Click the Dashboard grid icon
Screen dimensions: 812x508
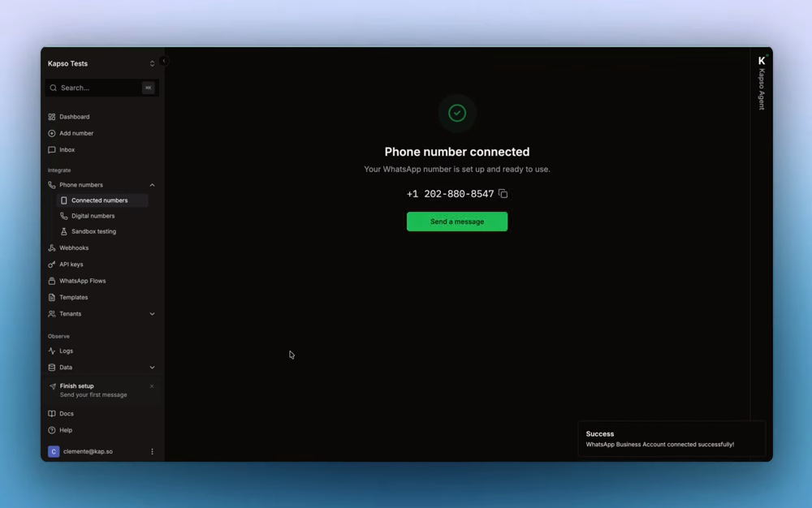click(x=52, y=117)
